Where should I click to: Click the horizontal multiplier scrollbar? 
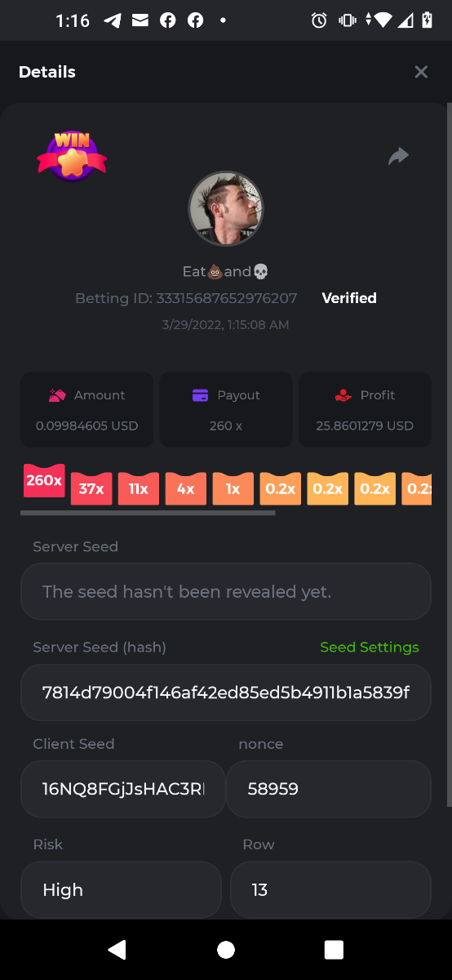pyautogui.click(x=148, y=514)
